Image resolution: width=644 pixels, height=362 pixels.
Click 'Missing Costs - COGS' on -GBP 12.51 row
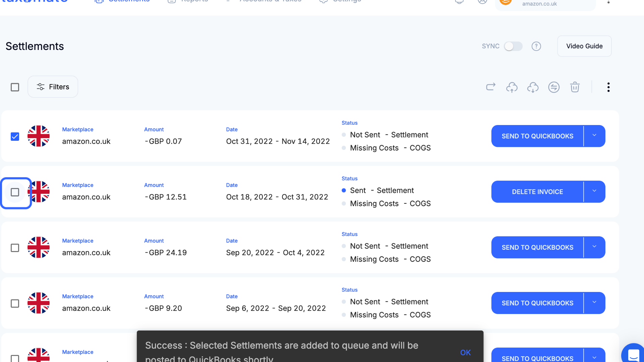pyautogui.click(x=390, y=203)
